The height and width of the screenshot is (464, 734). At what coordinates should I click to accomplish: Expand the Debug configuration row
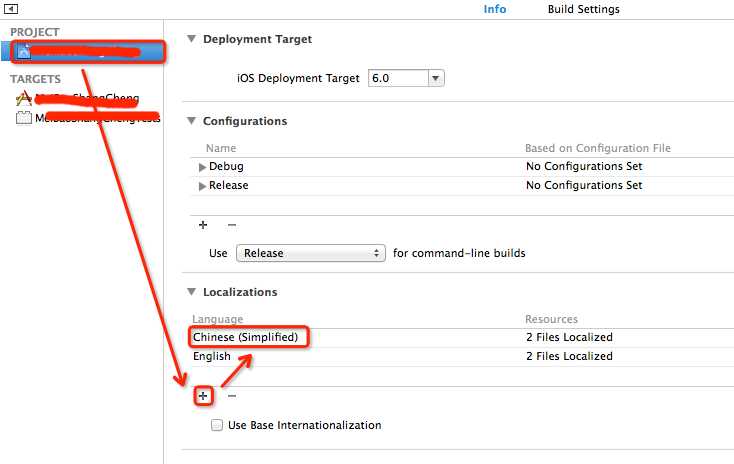202,167
